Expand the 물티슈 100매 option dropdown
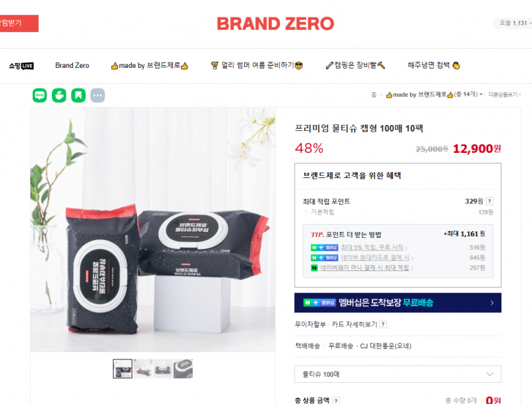 pos(398,374)
